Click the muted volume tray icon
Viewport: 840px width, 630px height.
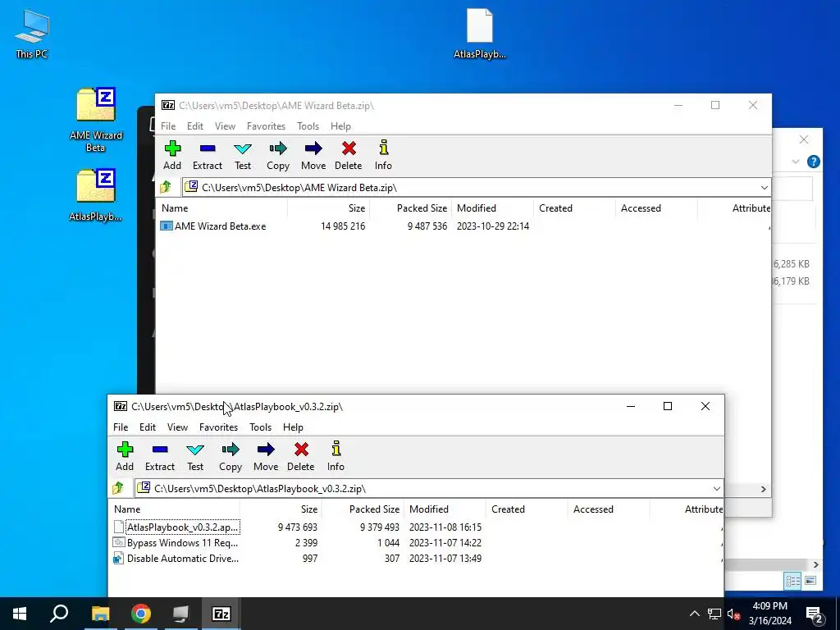pyautogui.click(x=733, y=614)
